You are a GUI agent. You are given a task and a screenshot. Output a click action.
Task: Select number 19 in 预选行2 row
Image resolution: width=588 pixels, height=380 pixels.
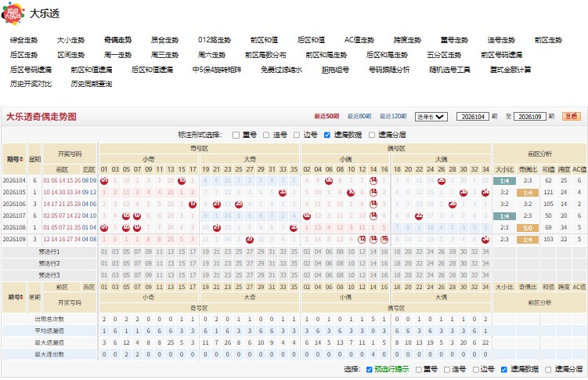[206, 263]
